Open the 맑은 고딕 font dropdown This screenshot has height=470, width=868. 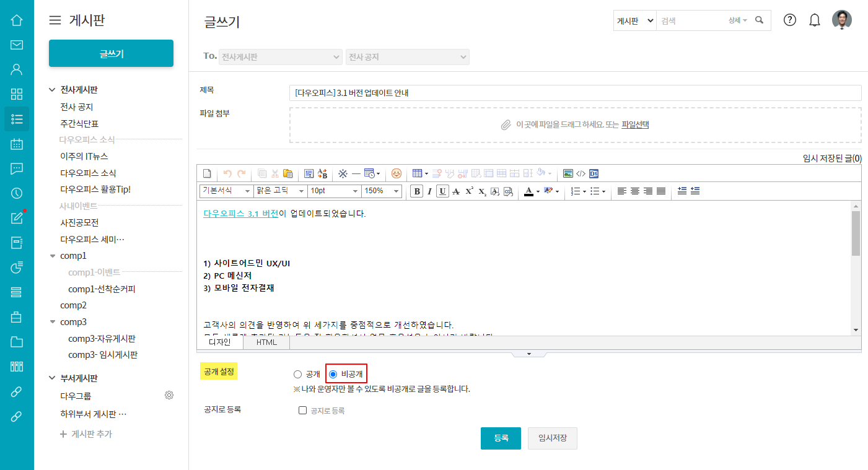point(280,191)
